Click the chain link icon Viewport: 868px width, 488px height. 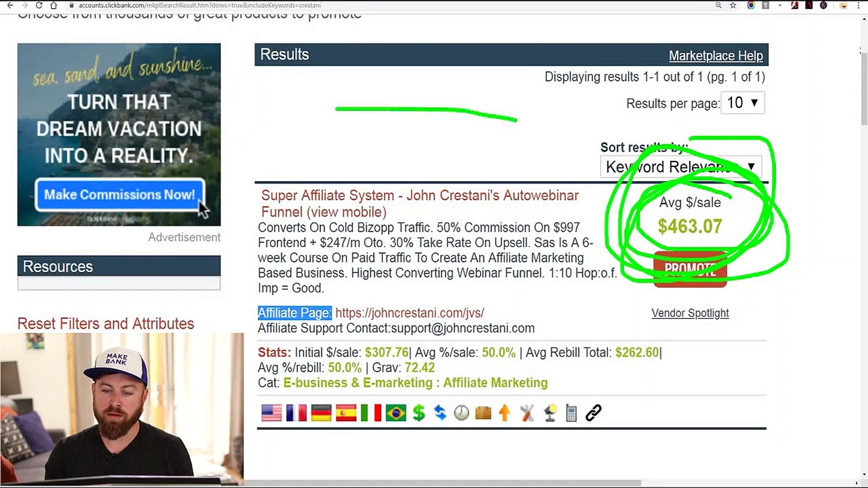tap(594, 413)
